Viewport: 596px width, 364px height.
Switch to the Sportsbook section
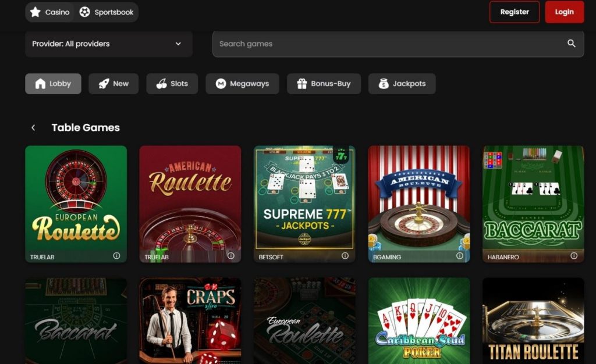[107, 12]
